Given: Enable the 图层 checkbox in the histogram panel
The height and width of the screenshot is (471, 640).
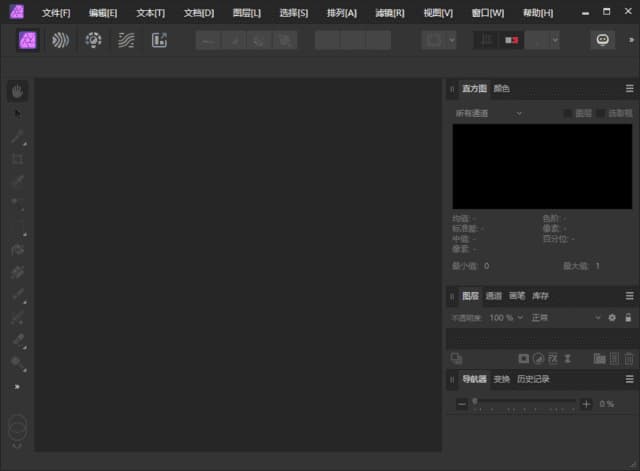Looking at the screenshot, I should pos(568,114).
